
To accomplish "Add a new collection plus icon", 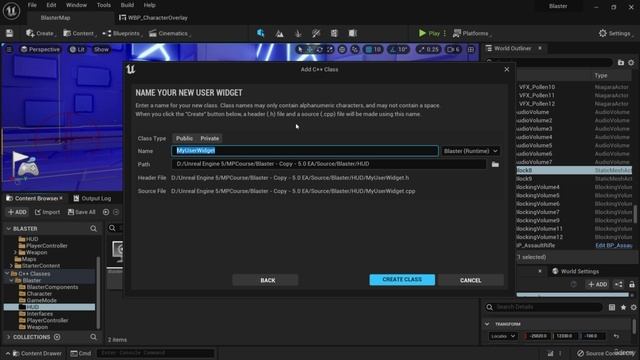I will 57,337.
